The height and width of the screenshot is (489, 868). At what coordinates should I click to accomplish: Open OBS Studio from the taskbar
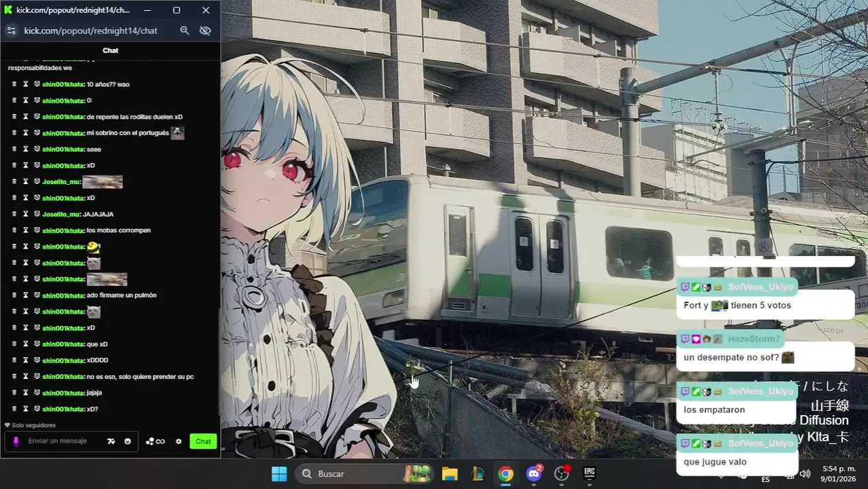coord(562,474)
